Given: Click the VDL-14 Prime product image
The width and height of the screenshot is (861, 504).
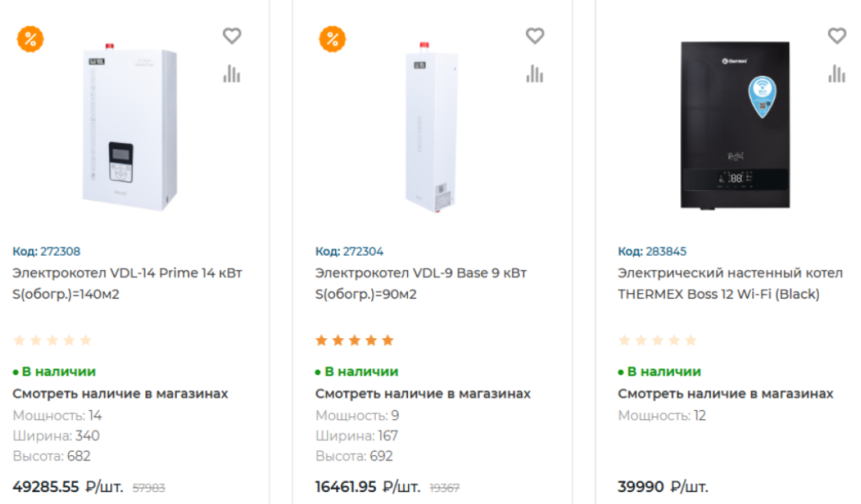Looking at the screenshot, I should pos(129,127).
